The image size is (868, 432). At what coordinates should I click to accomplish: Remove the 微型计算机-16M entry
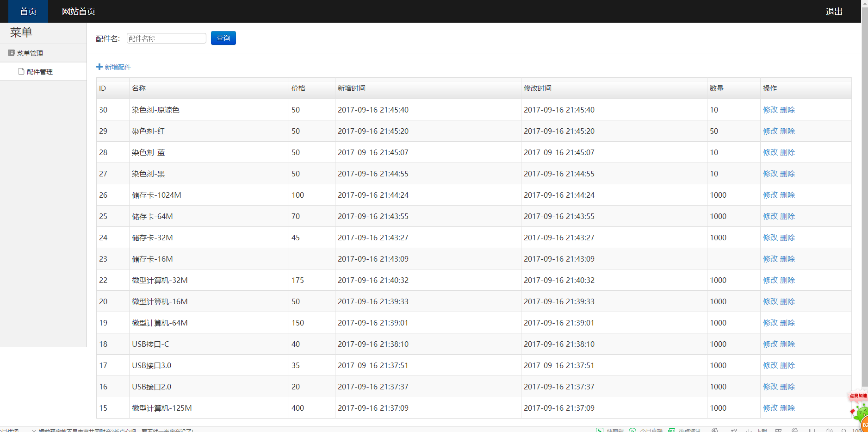click(x=787, y=301)
